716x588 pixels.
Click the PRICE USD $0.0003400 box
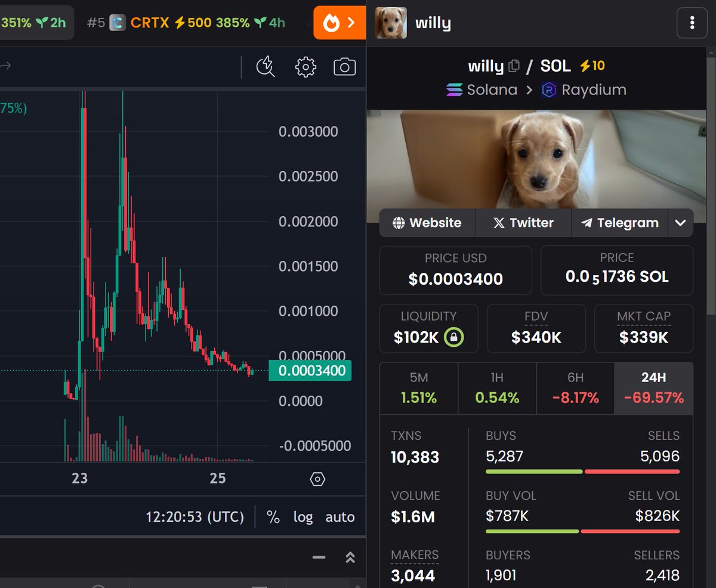coord(456,270)
